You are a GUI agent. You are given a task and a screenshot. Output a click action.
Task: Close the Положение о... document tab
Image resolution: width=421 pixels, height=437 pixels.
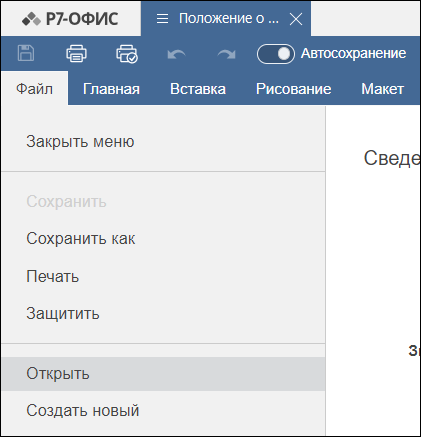pyautogui.click(x=296, y=19)
